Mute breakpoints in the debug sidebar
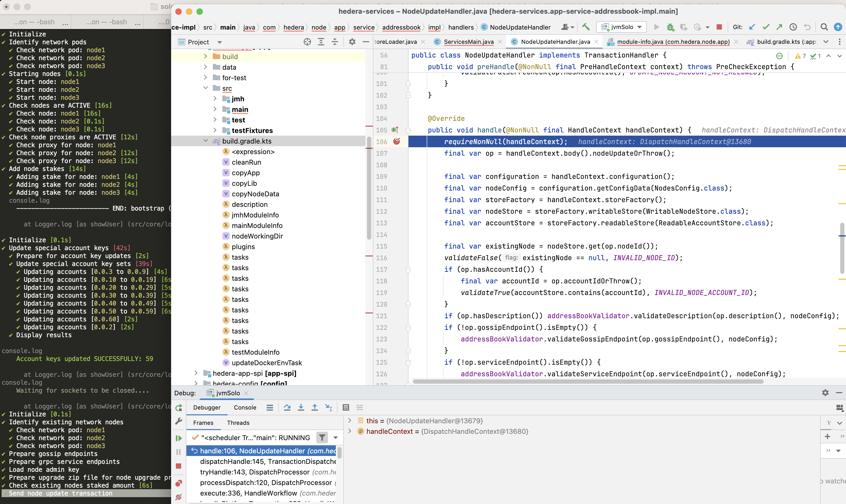The width and height of the screenshot is (846, 504). [x=178, y=497]
